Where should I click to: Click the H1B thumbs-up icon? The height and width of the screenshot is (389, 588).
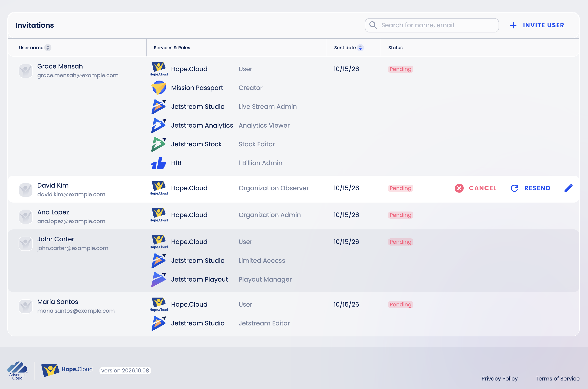click(x=159, y=163)
